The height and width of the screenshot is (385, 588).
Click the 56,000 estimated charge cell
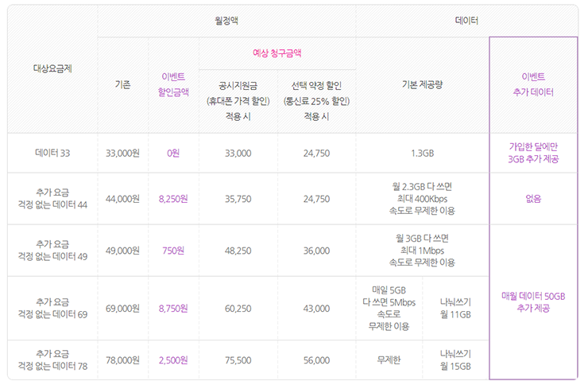(x=316, y=360)
